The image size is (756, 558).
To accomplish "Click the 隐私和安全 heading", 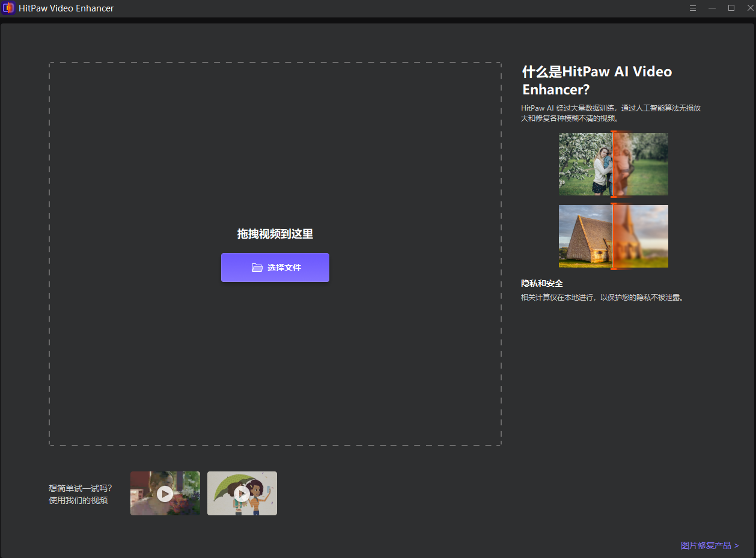I will click(x=542, y=283).
